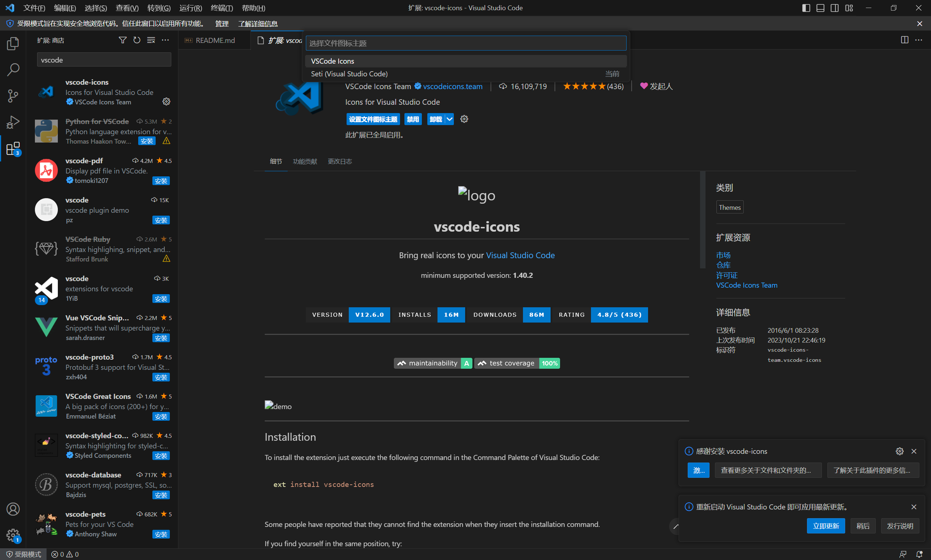Split the editor to the right
Viewport: 931px width, 560px height.
[x=904, y=40]
